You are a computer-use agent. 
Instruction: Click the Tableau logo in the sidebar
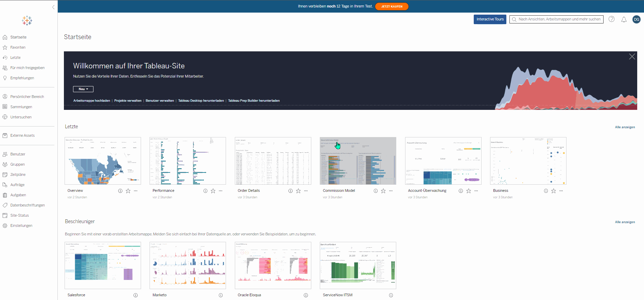coord(27,20)
